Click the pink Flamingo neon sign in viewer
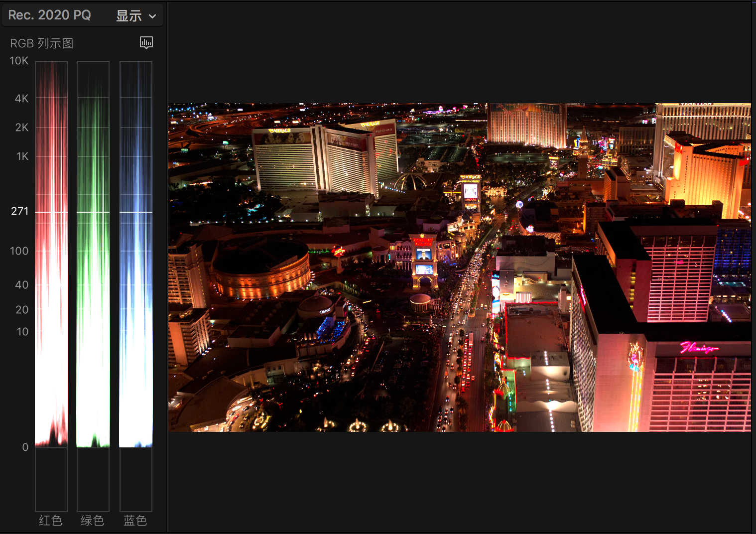Image resolution: width=756 pixels, height=534 pixels. pyautogui.click(x=699, y=348)
